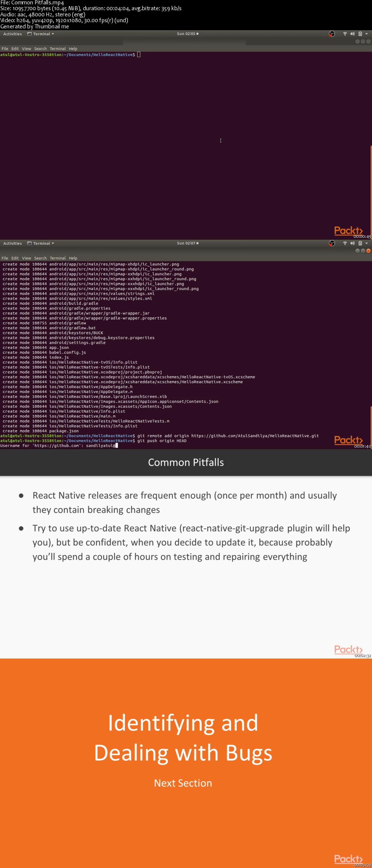Screen dimensions: 372x868
Task: Click the 'android/keystores/BUCK' line
Action: click(53, 333)
